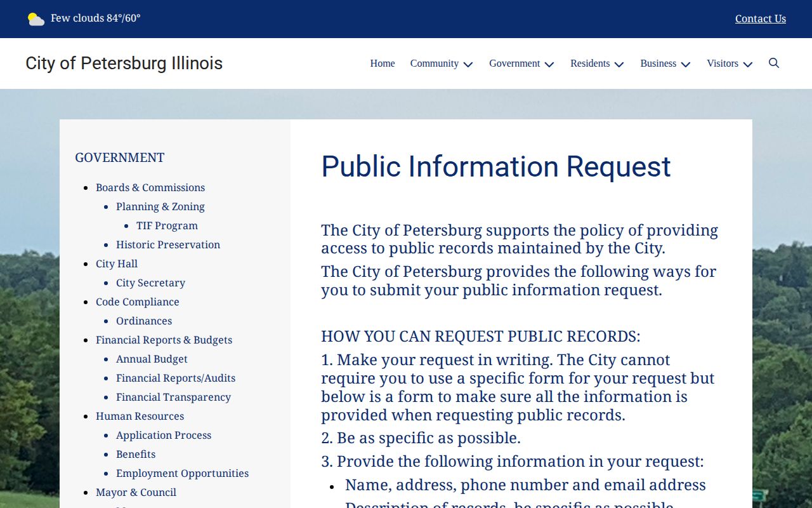This screenshot has width=812, height=508.
Task: Open Human Resources sidebar link
Action: (x=140, y=417)
